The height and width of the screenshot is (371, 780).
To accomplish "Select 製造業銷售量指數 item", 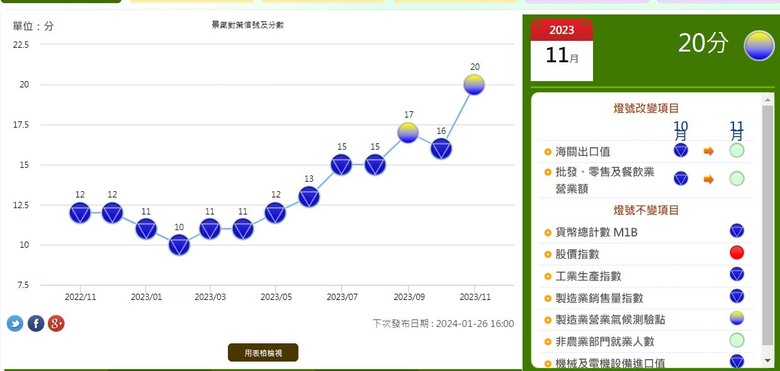I will (599, 298).
